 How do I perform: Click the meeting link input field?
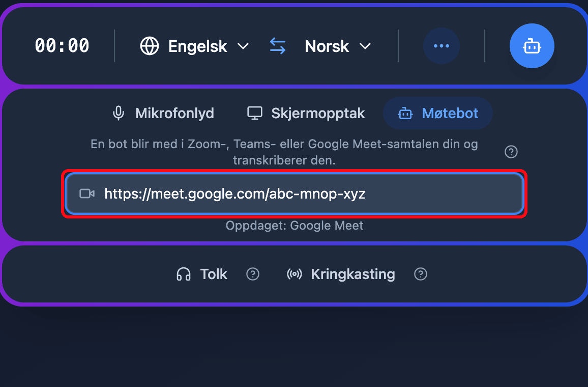pos(295,193)
